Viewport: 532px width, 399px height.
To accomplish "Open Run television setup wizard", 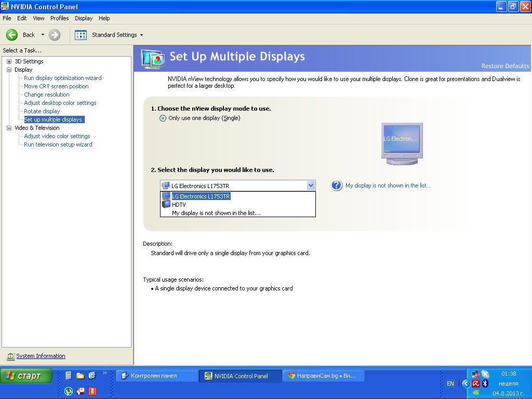I will point(58,144).
